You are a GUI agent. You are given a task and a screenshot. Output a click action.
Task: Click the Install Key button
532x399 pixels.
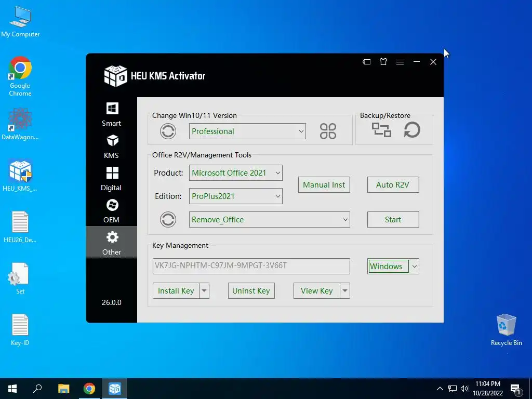click(x=176, y=291)
